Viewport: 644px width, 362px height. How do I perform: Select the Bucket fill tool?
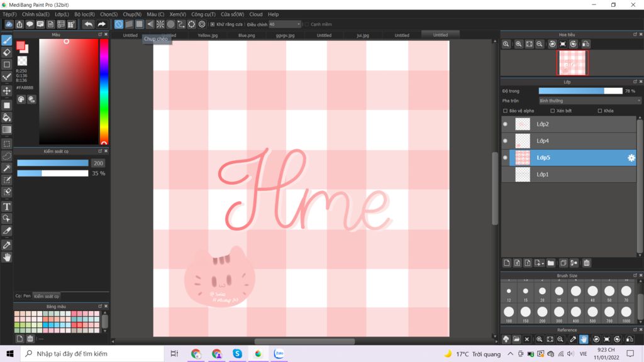7,118
